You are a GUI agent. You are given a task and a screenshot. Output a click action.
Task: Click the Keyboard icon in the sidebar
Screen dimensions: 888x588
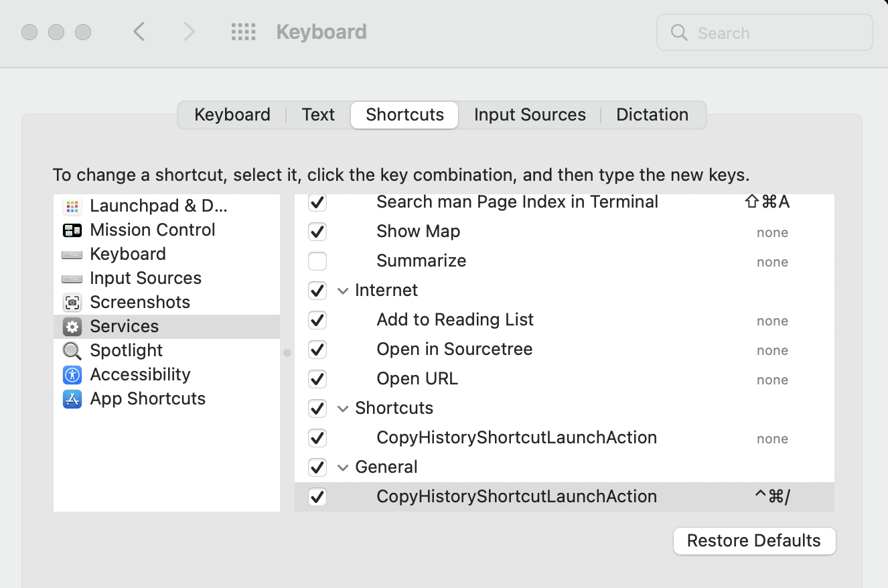pos(72,254)
